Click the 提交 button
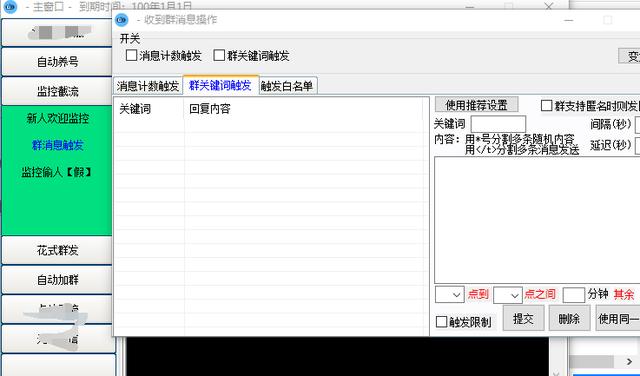This screenshot has height=376, width=640. click(523, 318)
